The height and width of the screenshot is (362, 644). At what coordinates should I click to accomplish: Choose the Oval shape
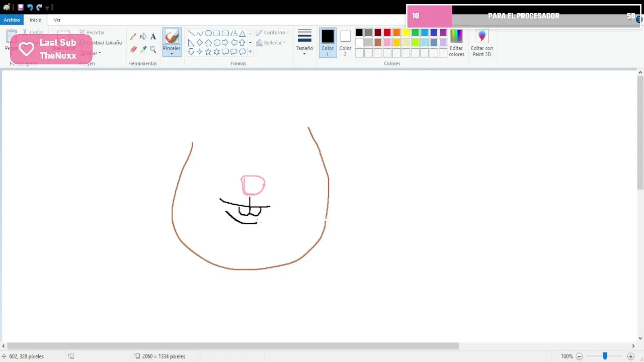tap(208, 33)
